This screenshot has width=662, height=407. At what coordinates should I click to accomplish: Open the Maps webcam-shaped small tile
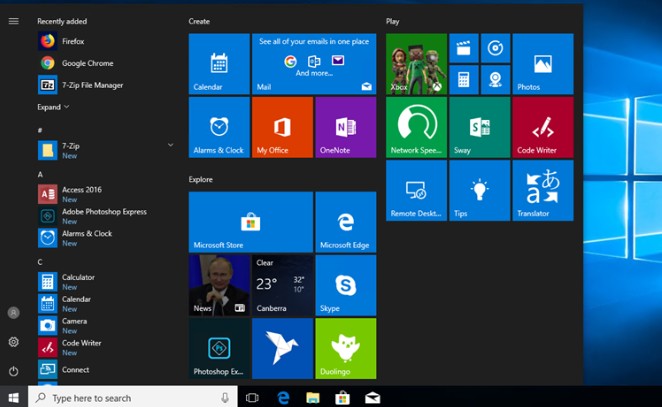point(495,80)
